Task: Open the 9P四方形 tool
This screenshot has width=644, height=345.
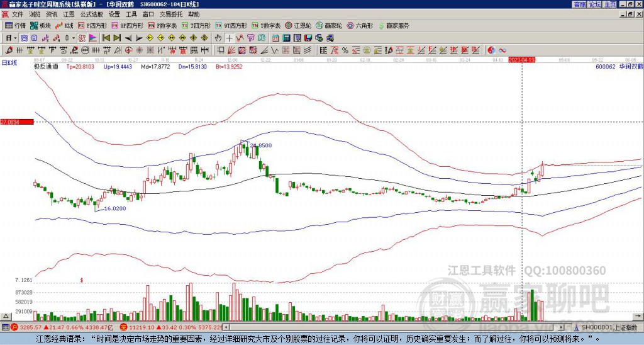Action: (x=128, y=25)
